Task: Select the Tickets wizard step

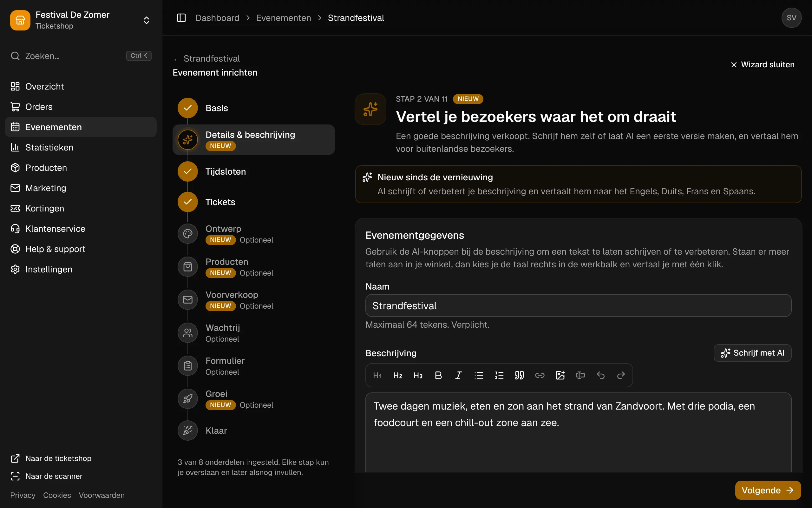Action: (254, 202)
